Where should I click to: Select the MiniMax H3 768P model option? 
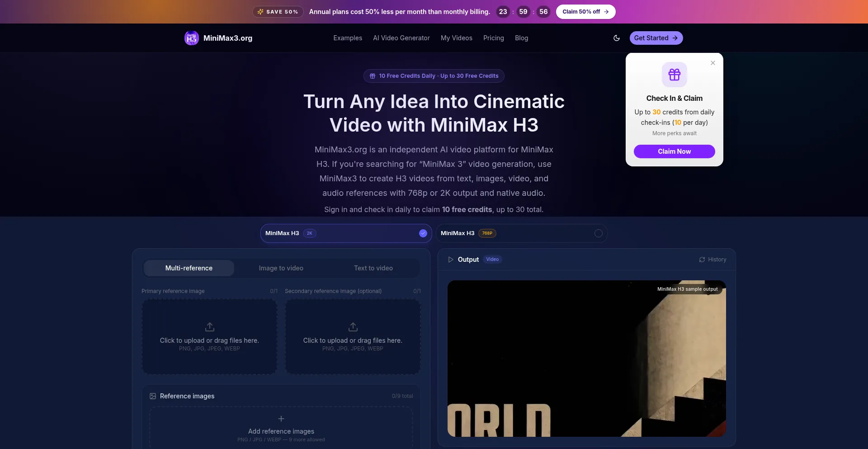click(x=521, y=233)
